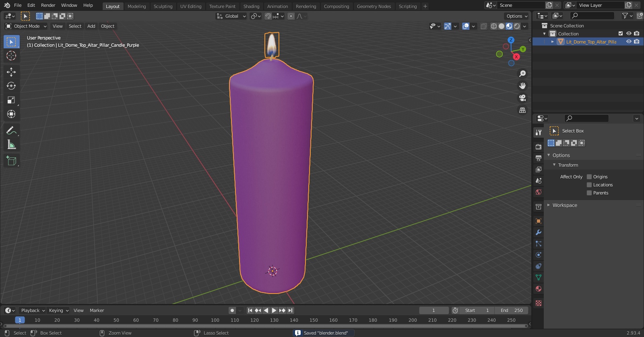
Task: Disable Collection in renders via camera icon
Action: point(636,33)
